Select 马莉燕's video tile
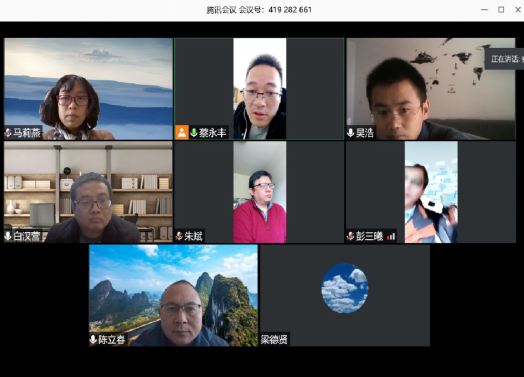The image size is (524, 377). click(x=88, y=89)
